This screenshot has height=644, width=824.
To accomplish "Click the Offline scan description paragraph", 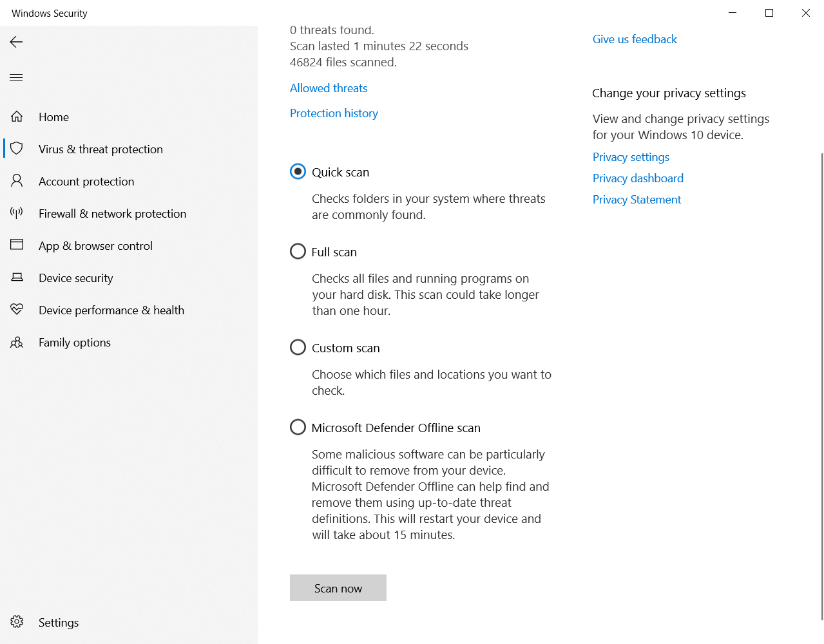I will click(x=430, y=495).
